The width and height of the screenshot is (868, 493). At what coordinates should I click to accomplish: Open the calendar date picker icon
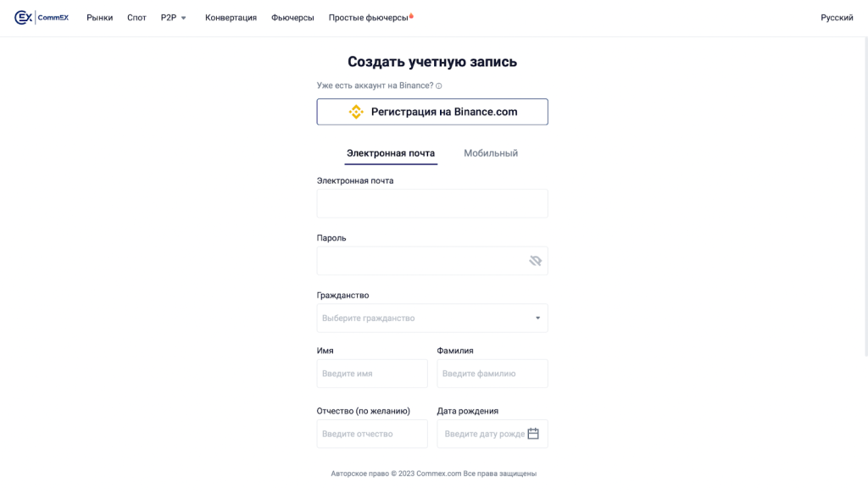point(533,434)
